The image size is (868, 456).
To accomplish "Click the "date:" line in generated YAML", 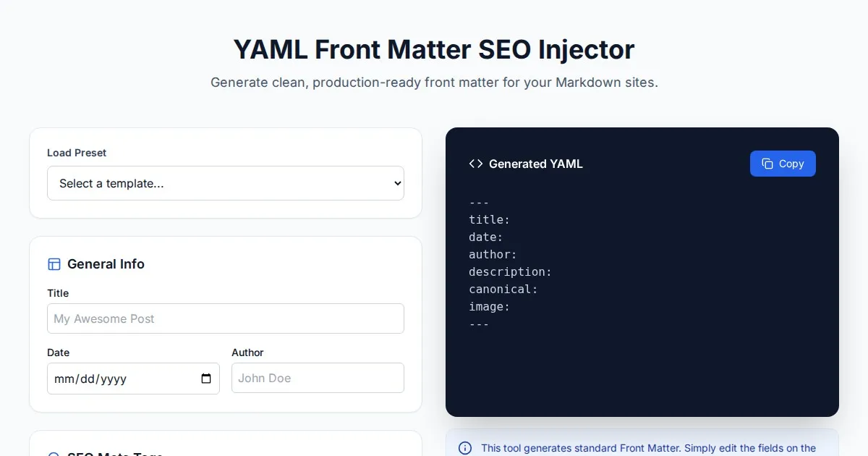I will (x=486, y=237).
